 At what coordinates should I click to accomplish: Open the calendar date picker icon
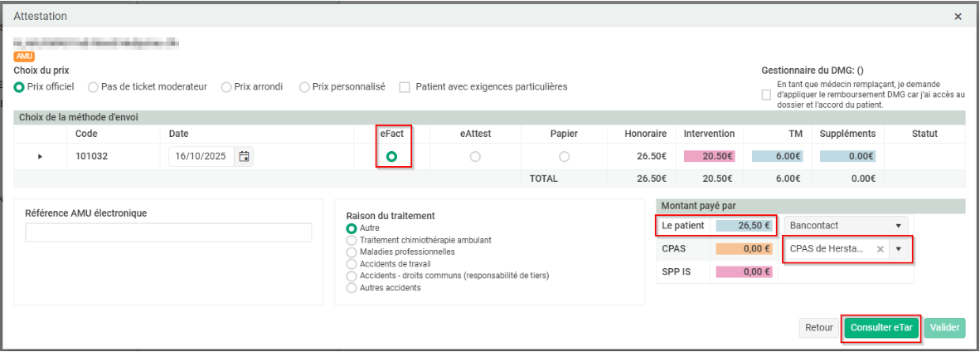[244, 156]
